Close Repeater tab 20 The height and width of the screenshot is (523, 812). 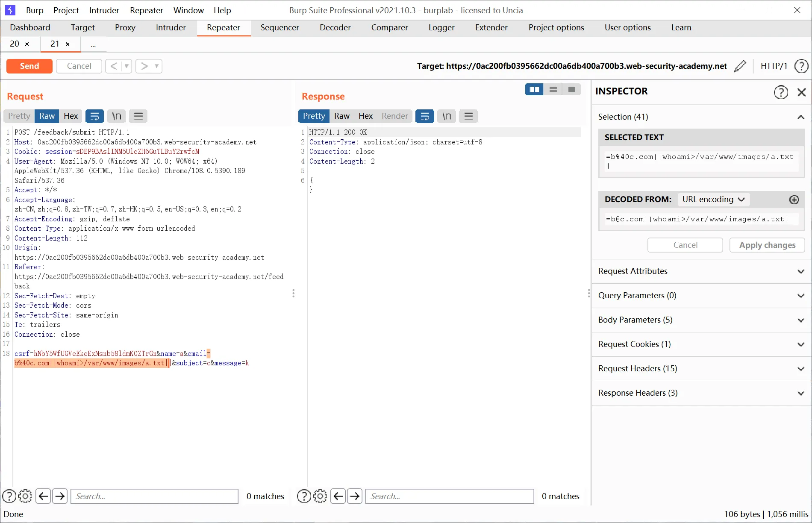[x=27, y=44]
